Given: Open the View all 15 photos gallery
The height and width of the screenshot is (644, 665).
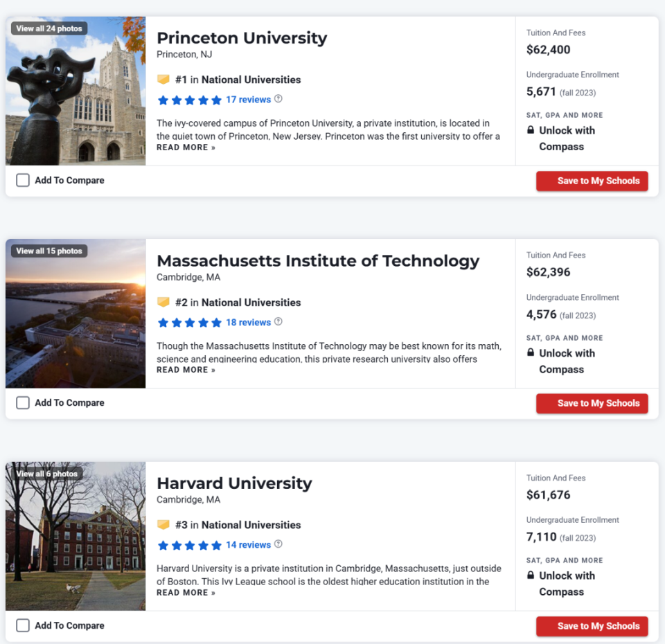Looking at the screenshot, I should 49,251.
